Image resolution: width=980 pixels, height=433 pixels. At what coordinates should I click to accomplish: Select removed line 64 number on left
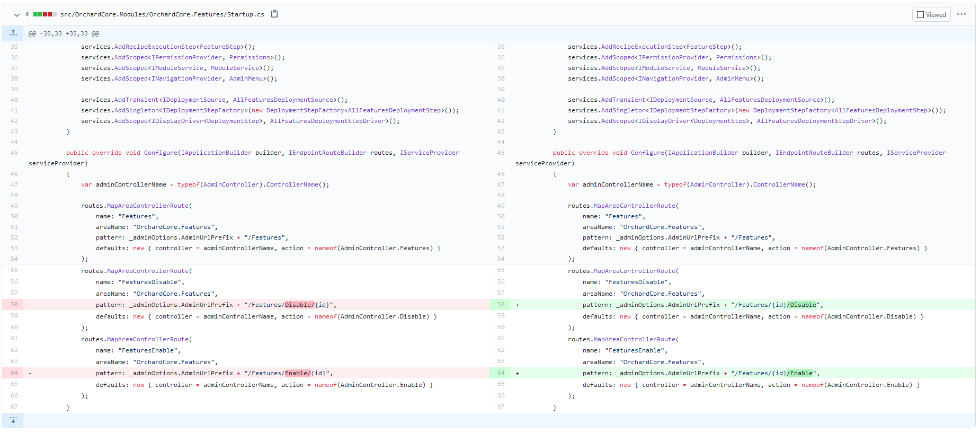(14, 373)
